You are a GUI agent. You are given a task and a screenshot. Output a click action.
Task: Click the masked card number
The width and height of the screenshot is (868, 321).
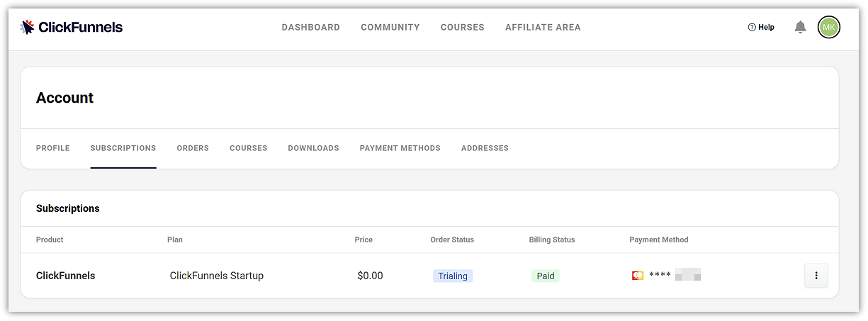click(x=675, y=276)
